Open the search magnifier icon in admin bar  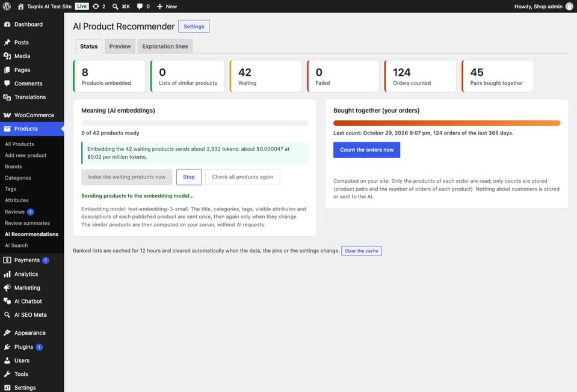(115, 6)
